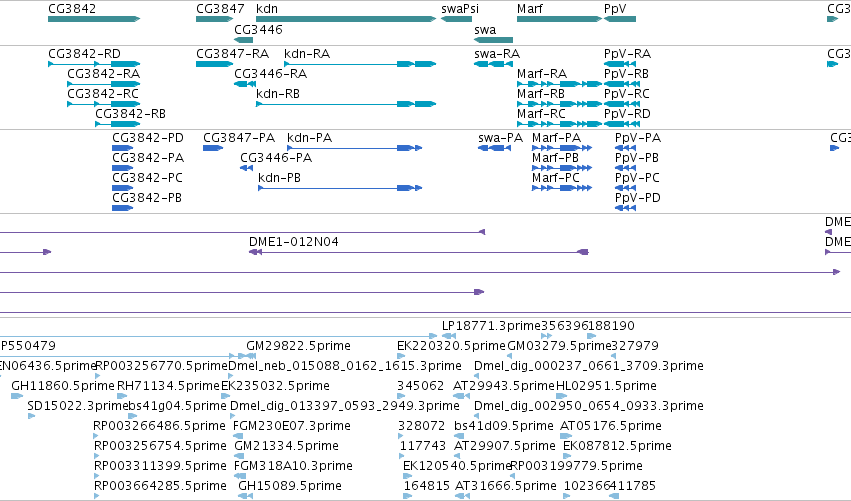This screenshot has width=851, height=501.
Task: Select protein label CG3842-PA
Action: pyautogui.click(x=148, y=157)
